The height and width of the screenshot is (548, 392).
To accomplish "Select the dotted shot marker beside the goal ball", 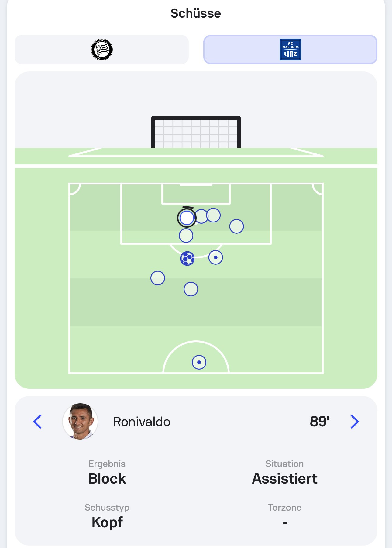I will 216,257.
